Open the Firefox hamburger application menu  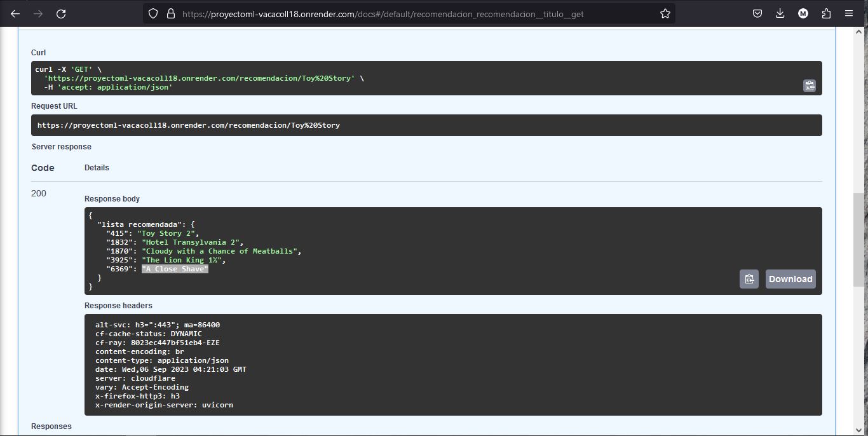[849, 13]
